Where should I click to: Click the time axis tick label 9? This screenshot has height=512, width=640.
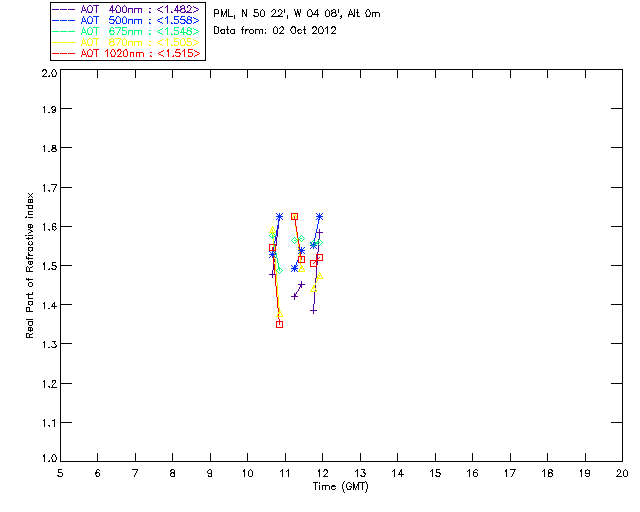210,473
